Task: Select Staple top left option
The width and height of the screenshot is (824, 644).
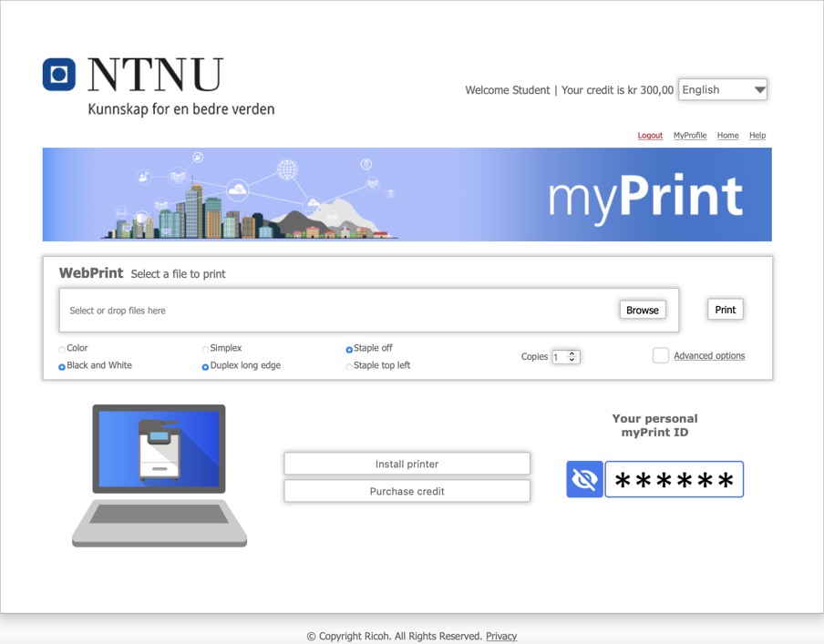Action: (x=349, y=367)
